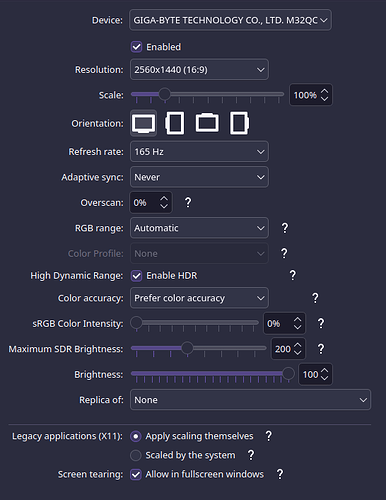Show help for RGB range setting
386x500 pixels.
pos(285,228)
